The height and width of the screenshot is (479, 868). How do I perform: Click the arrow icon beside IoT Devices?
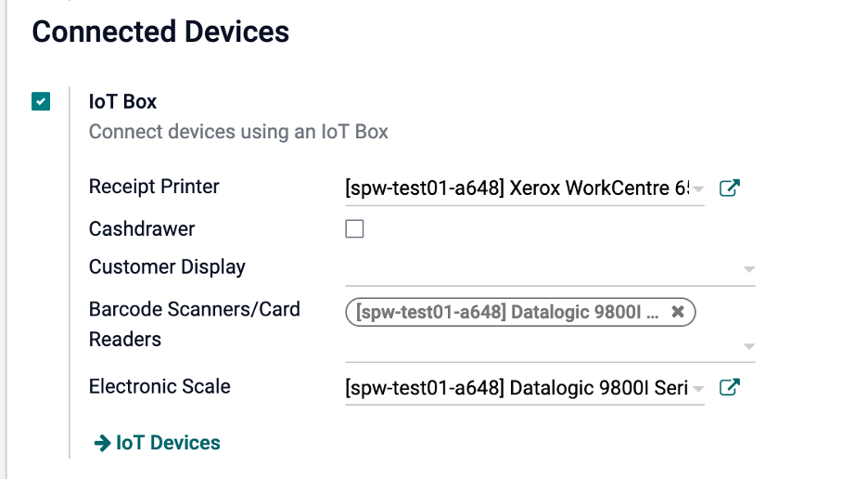102,444
